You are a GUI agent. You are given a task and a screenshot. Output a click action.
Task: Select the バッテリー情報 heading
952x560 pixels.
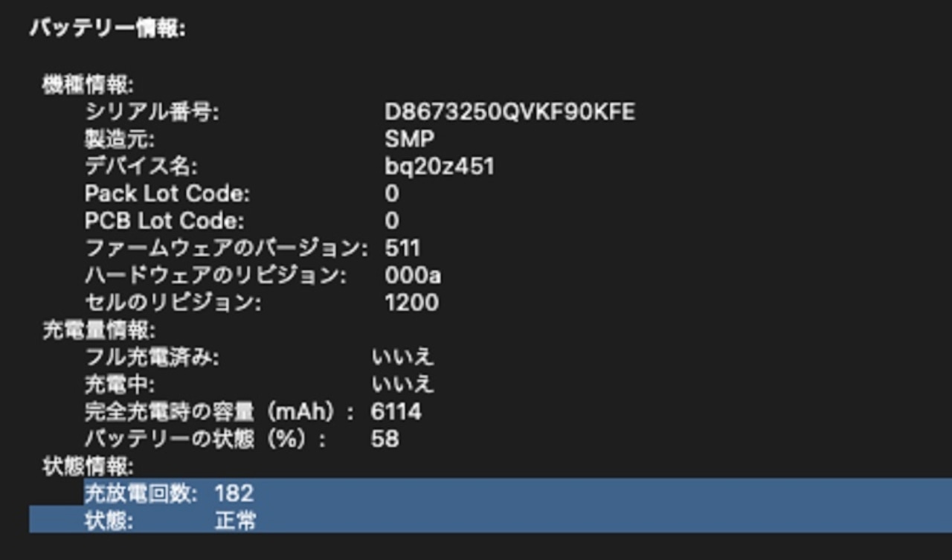(107, 28)
